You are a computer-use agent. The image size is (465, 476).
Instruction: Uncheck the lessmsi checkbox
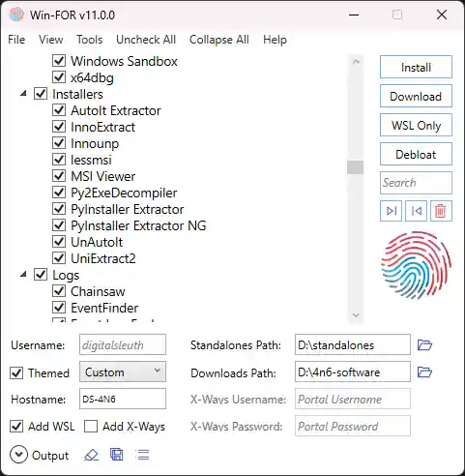pyautogui.click(x=59, y=160)
